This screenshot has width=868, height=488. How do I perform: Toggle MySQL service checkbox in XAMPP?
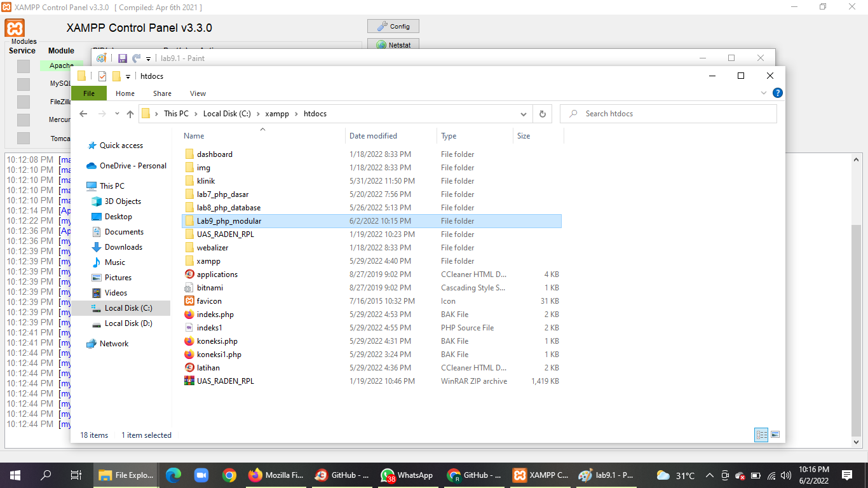click(24, 84)
